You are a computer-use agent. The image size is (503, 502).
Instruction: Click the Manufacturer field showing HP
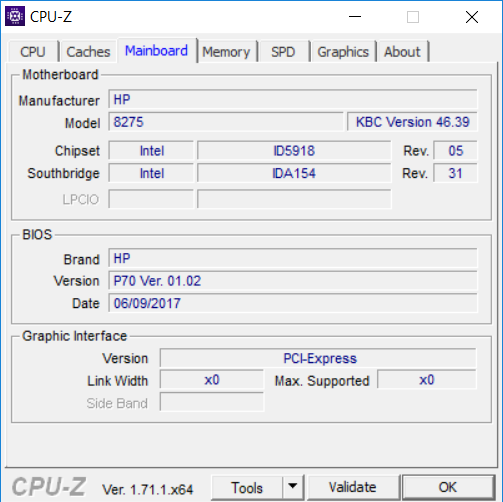(293, 99)
